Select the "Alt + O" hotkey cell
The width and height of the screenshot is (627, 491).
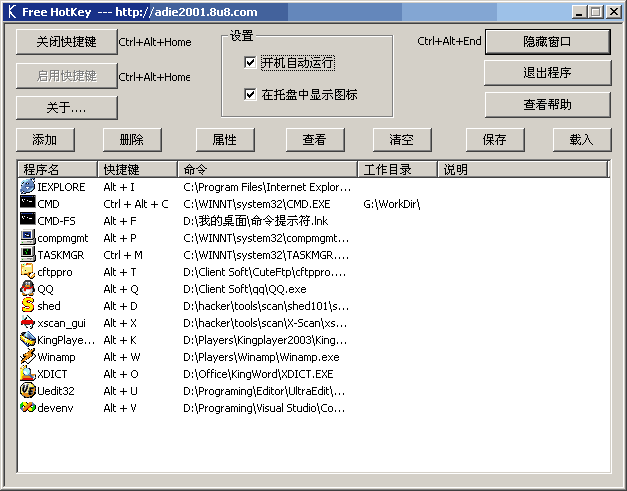120,374
